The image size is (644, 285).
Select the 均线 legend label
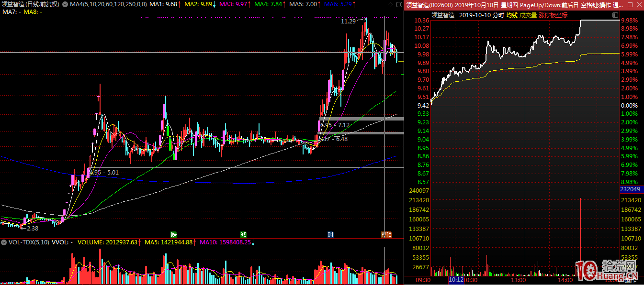pyautogui.click(x=512, y=15)
